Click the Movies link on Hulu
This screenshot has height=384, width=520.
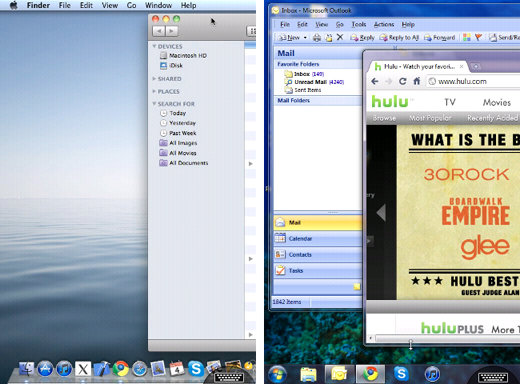point(497,102)
